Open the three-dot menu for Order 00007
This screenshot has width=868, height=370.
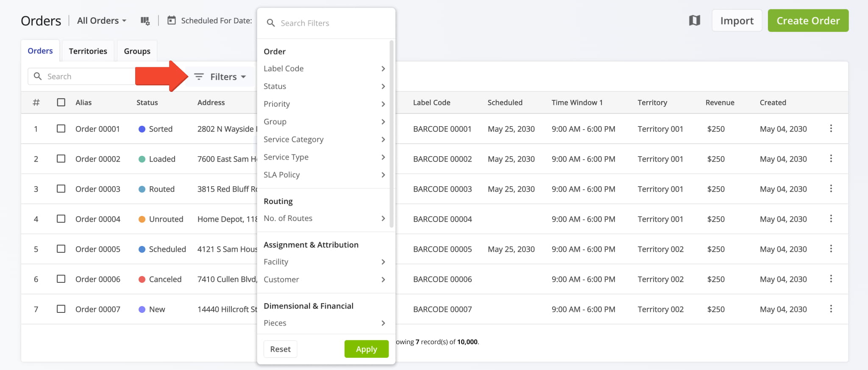[x=831, y=309]
